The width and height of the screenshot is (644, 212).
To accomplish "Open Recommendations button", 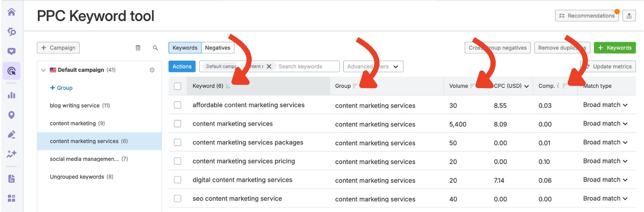I will [587, 16].
